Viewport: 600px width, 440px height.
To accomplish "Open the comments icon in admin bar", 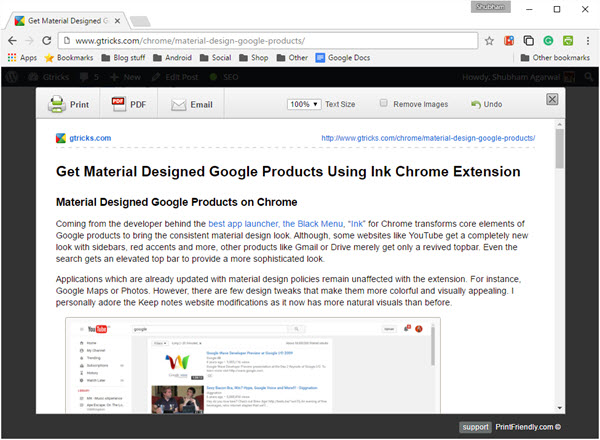I will (x=89, y=77).
